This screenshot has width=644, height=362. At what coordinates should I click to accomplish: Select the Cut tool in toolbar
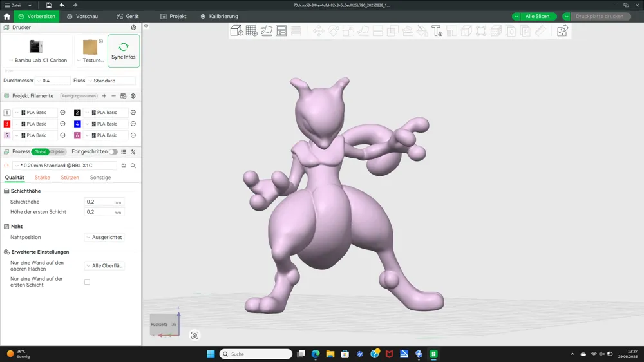click(378, 31)
